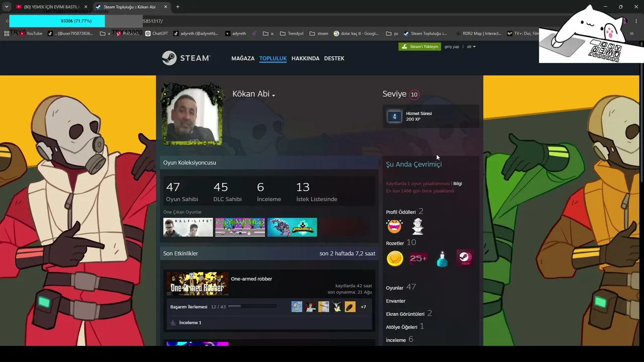Image resolution: width=644 pixels, height=362 pixels.
Task: Show the +7 remaining achievements
Action: pos(363,307)
